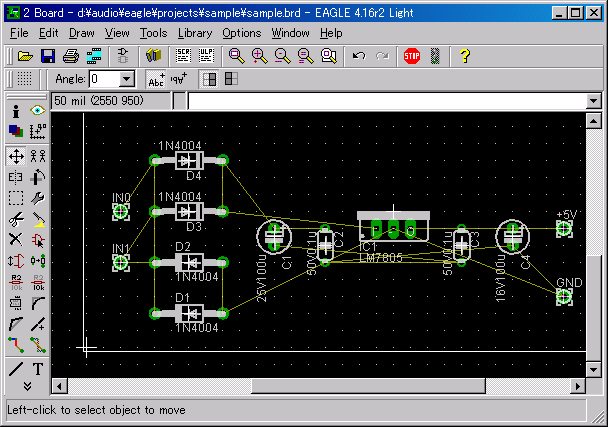Viewport: 608px width, 427px height.
Task: Open the Display layers tool
Action: point(16,131)
